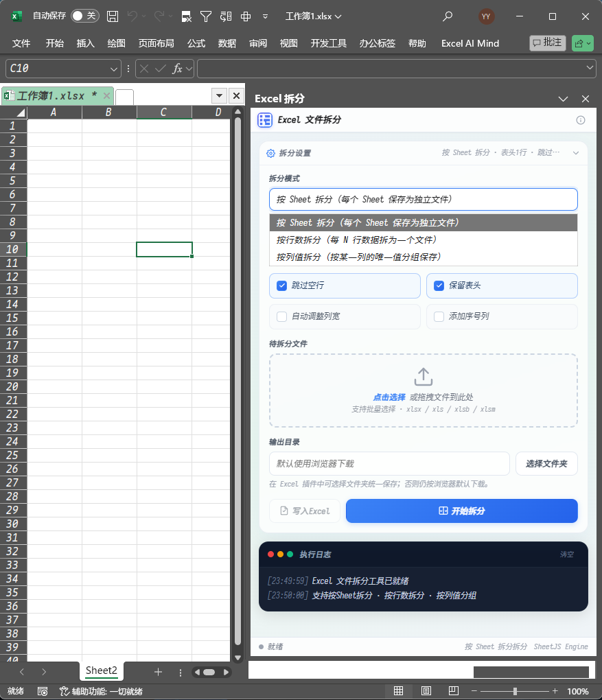
Task: Click the 输出目录 path input field
Action: [x=389, y=464]
